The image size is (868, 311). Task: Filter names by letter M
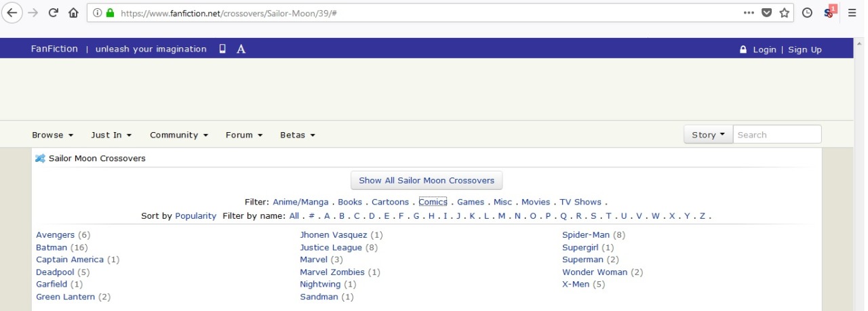click(x=502, y=216)
